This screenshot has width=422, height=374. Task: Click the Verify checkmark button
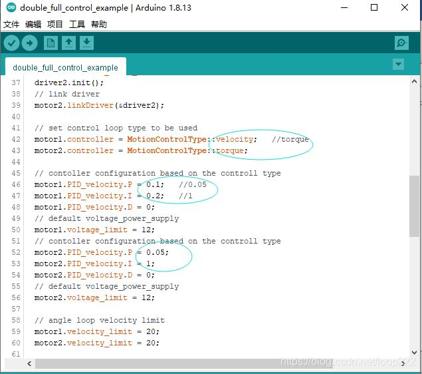point(12,43)
